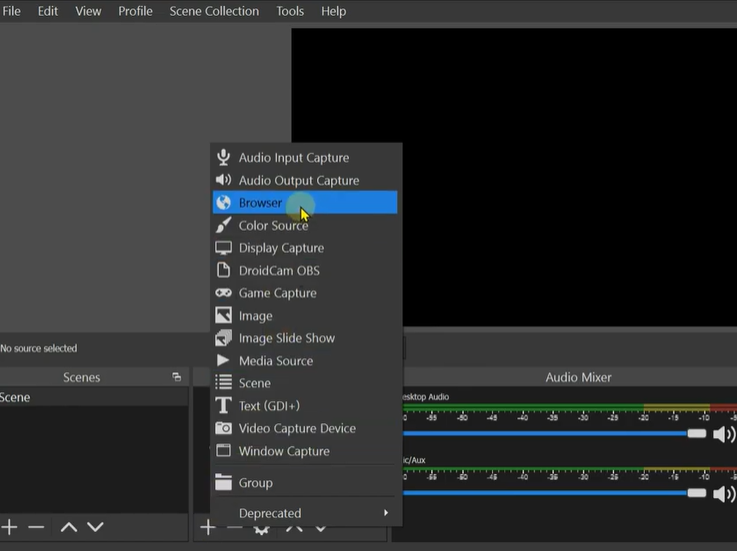737x551 pixels.
Task: Select the Scene row in the Scenes list
Action: [94, 397]
